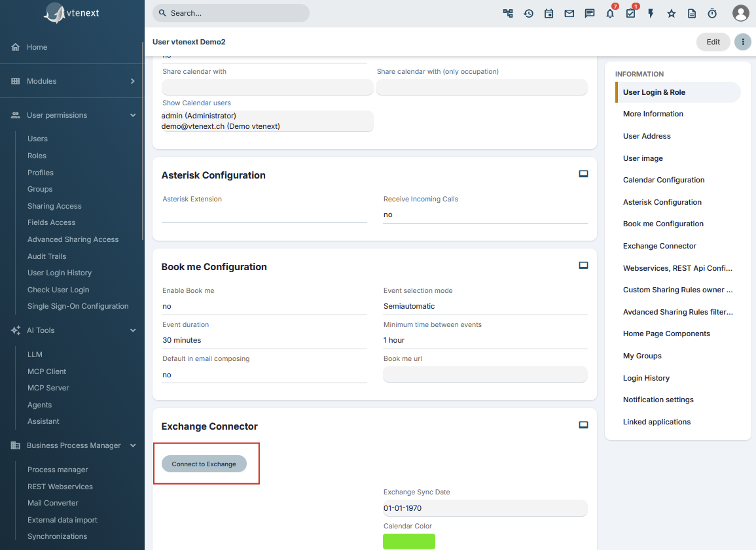Screen dimensions: 756x550
Task: Open the document page icon in top bar
Action: (692, 14)
